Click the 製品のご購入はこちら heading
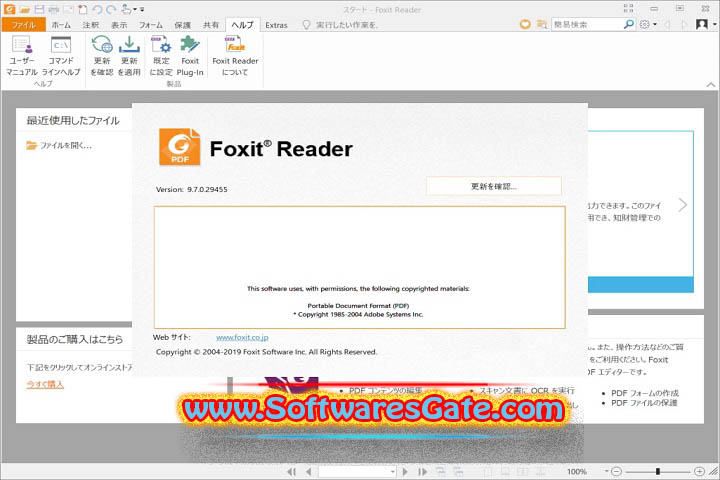 (74, 339)
